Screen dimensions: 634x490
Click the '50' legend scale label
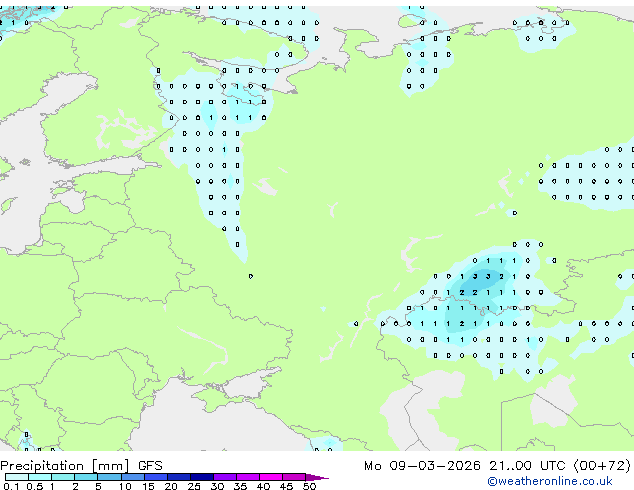pyautogui.click(x=310, y=486)
